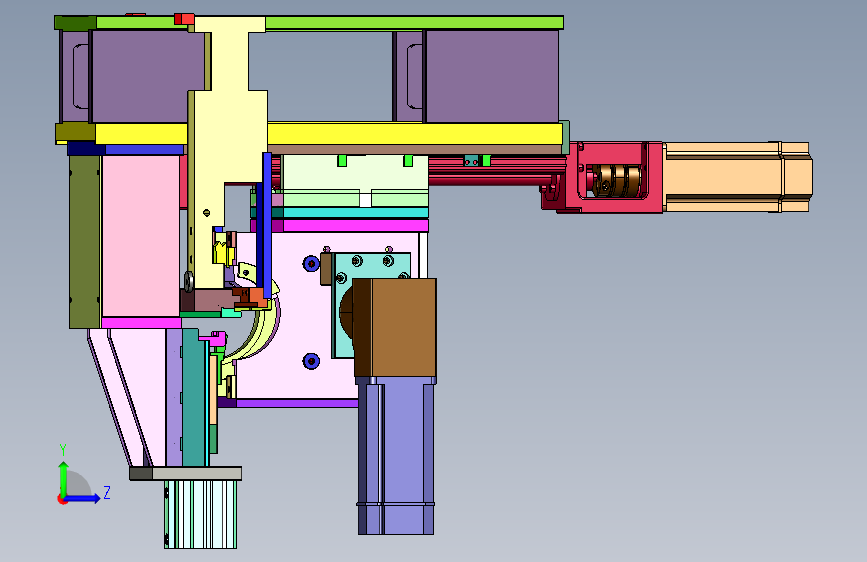
Task: Pick the red coupling housing
Action: click(x=608, y=177)
